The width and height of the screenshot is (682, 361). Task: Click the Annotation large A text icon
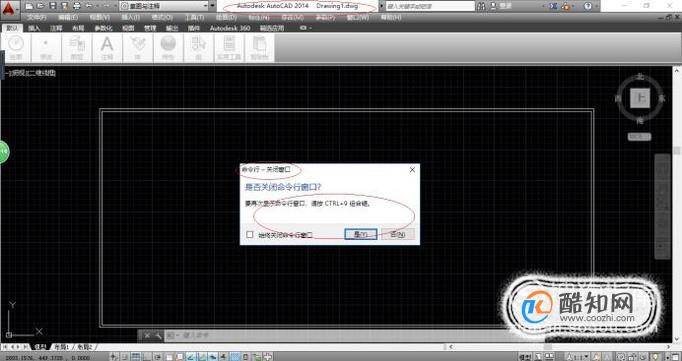(x=107, y=45)
